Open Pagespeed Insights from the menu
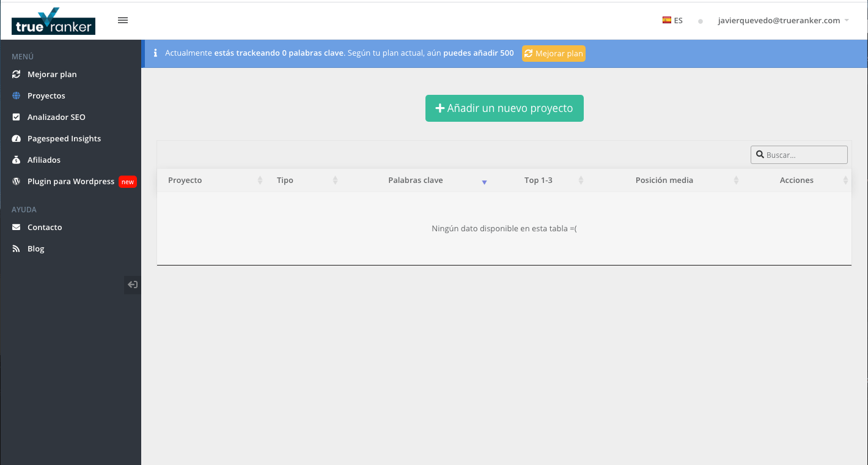The image size is (868, 465). 64,138
